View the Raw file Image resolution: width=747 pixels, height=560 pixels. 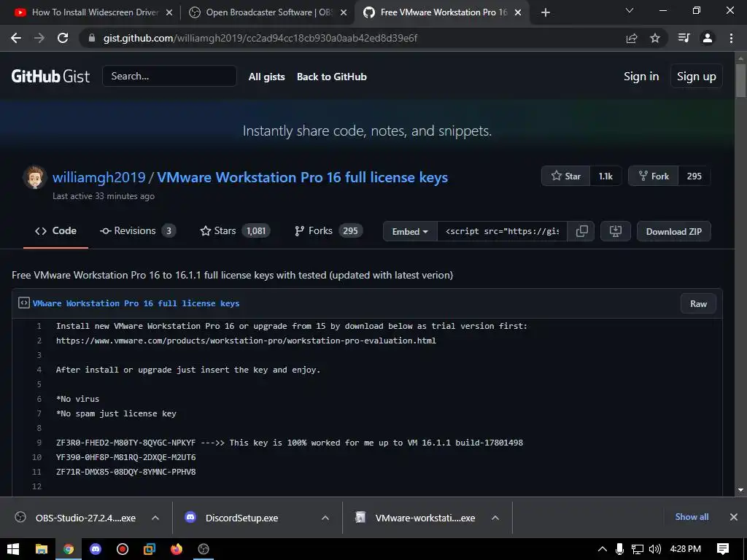pos(698,304)
